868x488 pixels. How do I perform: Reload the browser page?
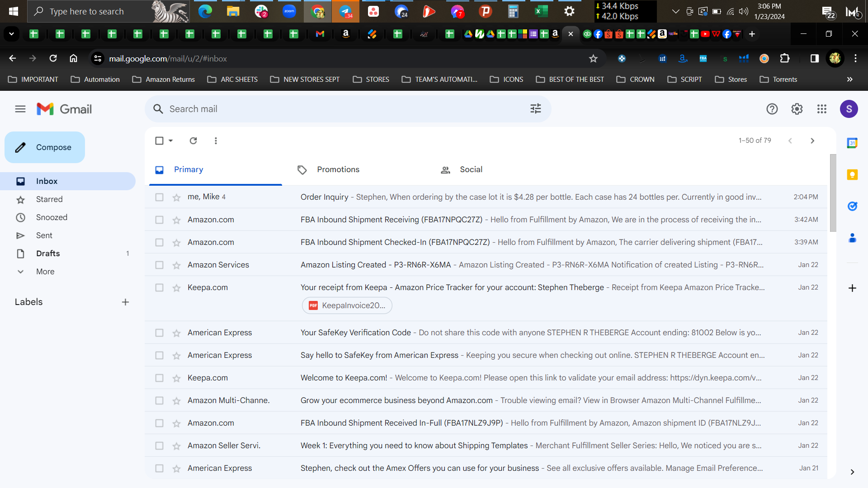tap(53, 58)
